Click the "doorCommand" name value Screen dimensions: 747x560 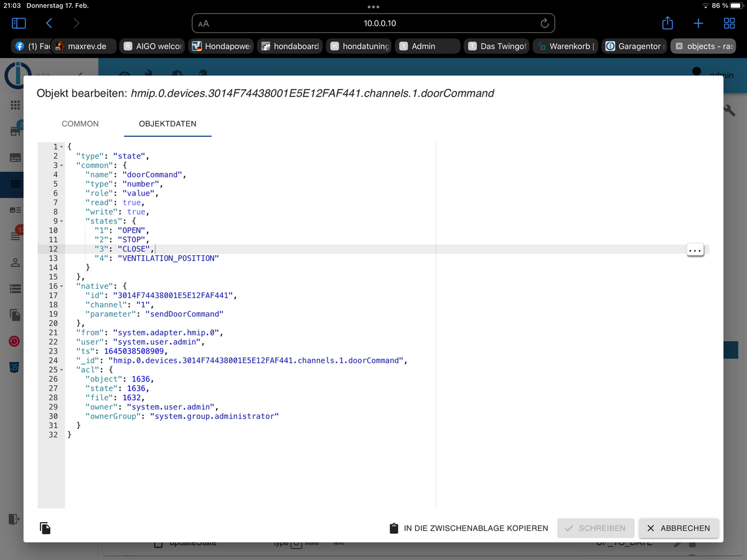click(152, 175)
